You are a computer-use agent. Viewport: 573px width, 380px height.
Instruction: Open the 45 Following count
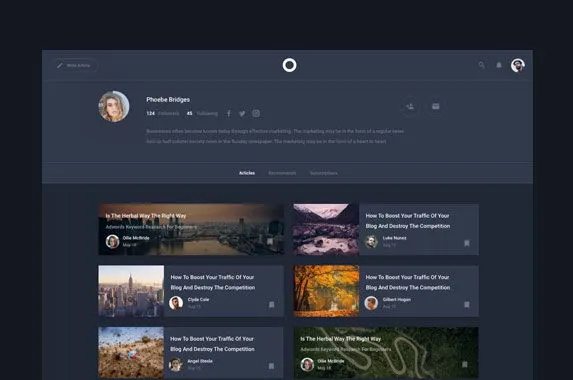tap(202, 113)
